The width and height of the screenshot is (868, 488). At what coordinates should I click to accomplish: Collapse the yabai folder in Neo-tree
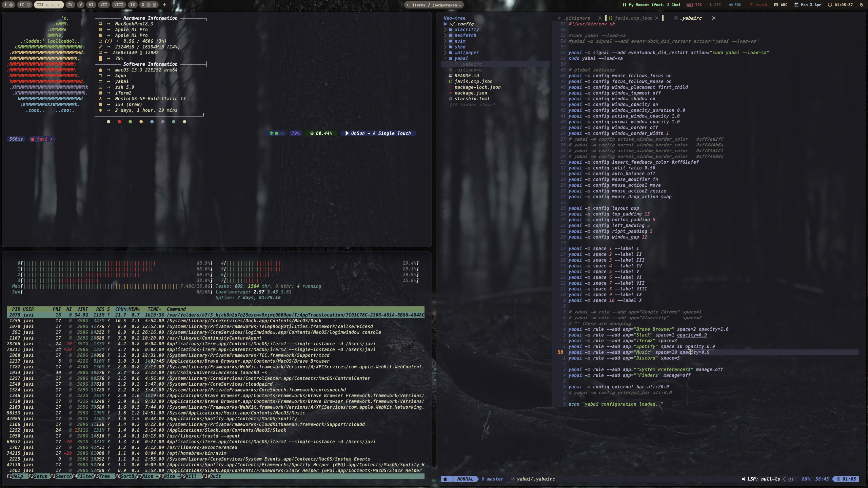[461, 58]
